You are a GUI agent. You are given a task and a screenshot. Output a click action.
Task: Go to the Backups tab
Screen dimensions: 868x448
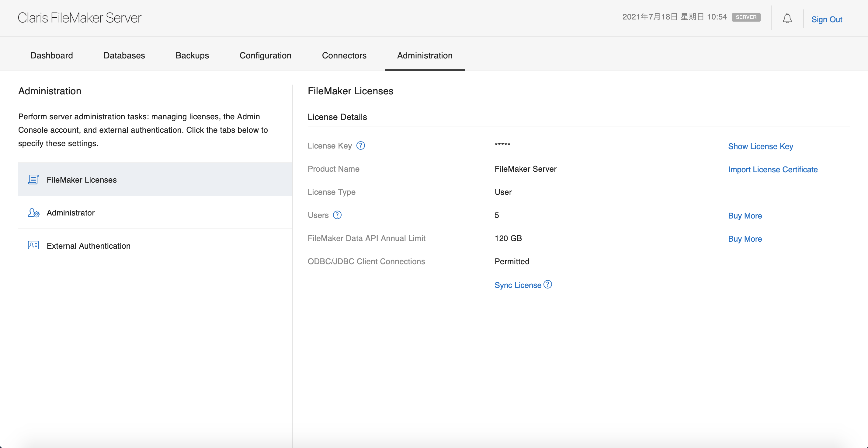[x=192, y=55]
